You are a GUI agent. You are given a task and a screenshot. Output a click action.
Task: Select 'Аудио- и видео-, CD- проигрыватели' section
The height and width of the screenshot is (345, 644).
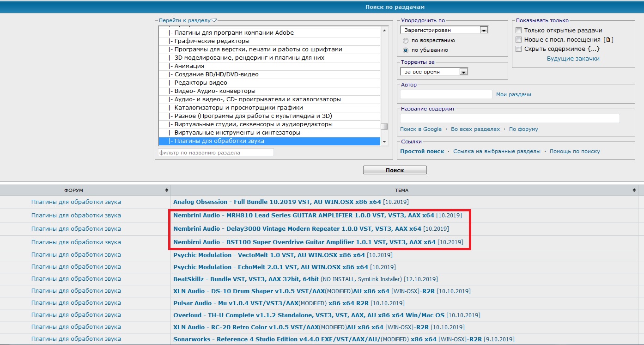[x=269, y=99]
